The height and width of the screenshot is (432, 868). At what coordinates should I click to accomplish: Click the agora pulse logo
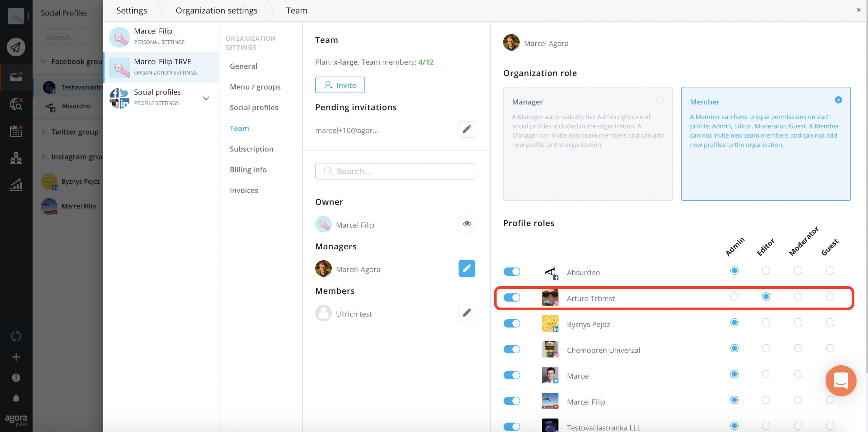(16, 419)
